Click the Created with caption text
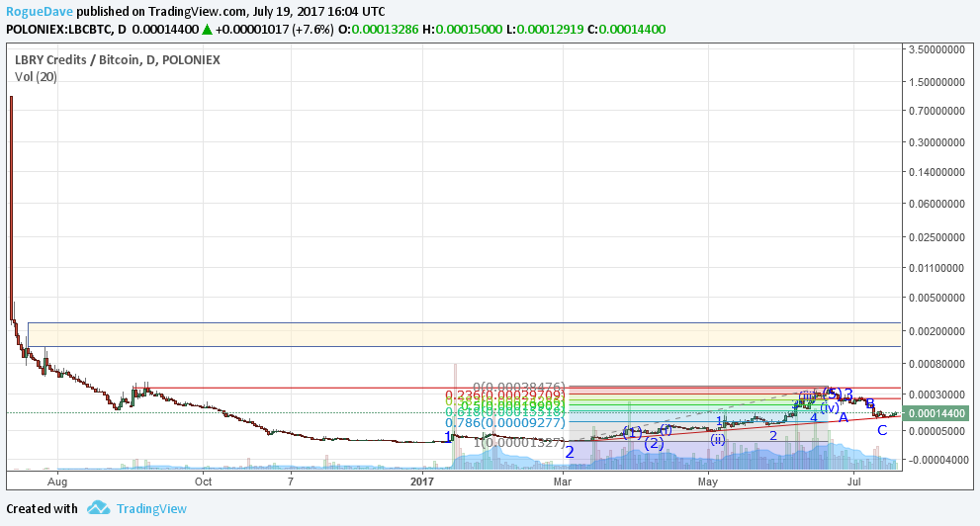 [x=42, y=508]
